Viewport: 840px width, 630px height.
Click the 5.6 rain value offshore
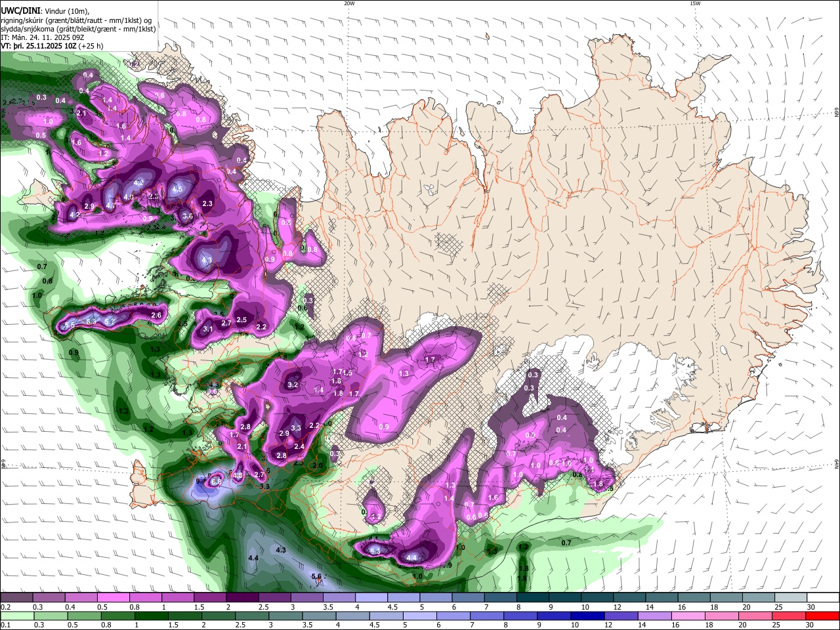point(316,576)
